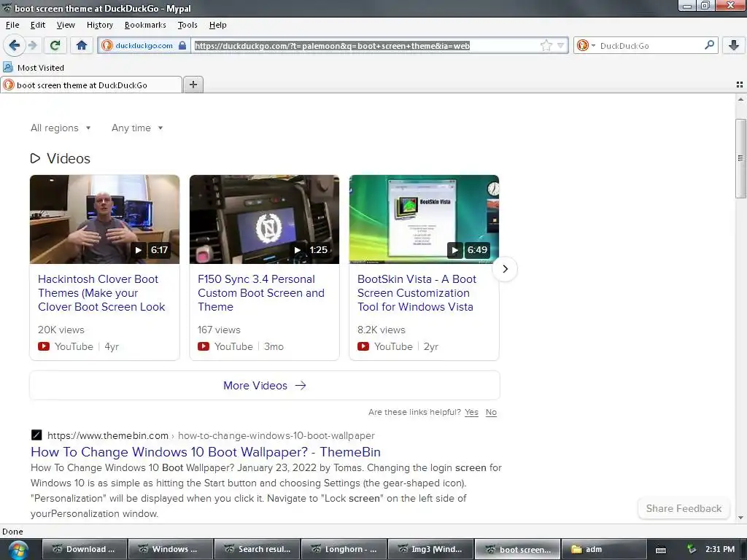Image resolution: width=747 pixels, height=560 pixels.
Task: Open the Downloads arrow button
Action: (x=734, y=45)
